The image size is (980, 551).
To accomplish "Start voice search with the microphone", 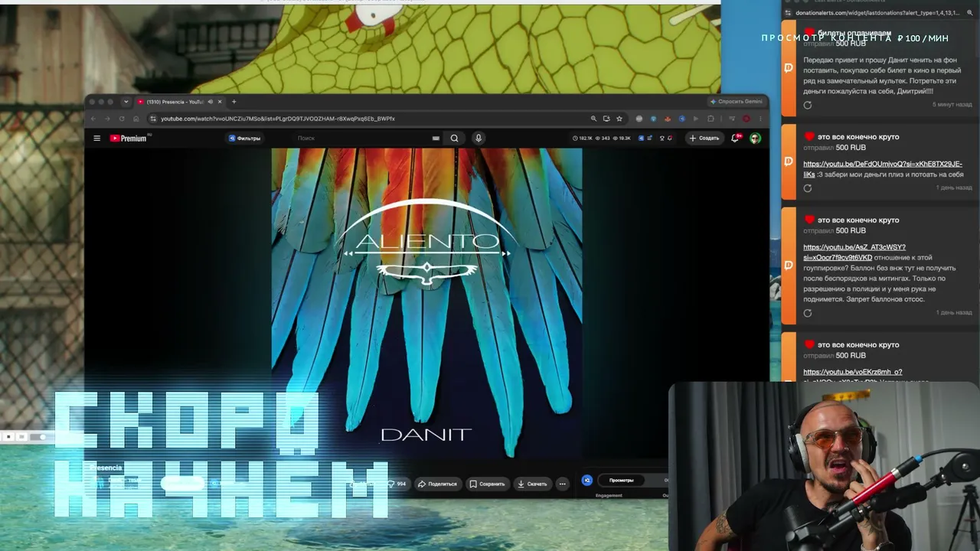I will point(479,139).
